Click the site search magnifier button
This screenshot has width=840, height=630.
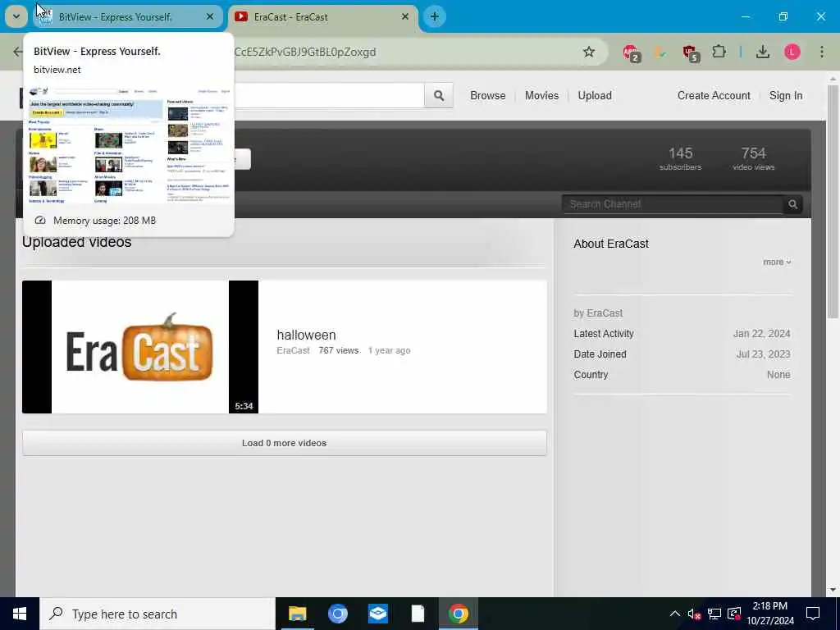tap(439, 95)
